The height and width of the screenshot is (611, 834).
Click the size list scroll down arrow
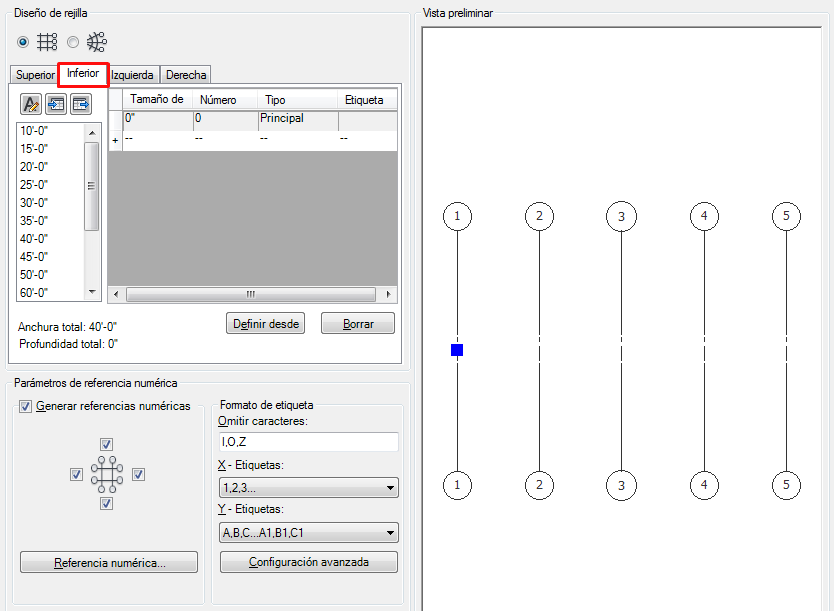[92, 292]
